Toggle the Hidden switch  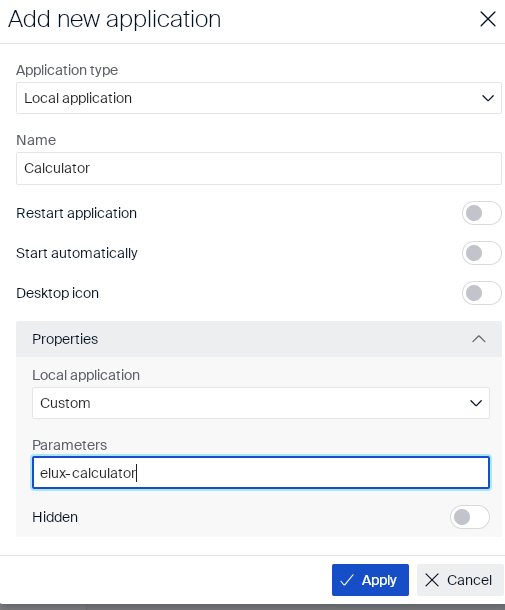[x=470, y=517]
